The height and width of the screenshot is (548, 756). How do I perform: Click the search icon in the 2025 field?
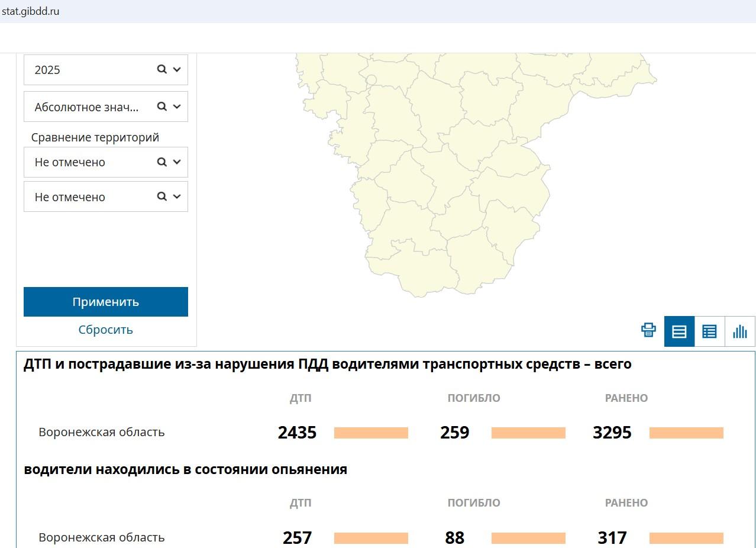pos(161,69)
